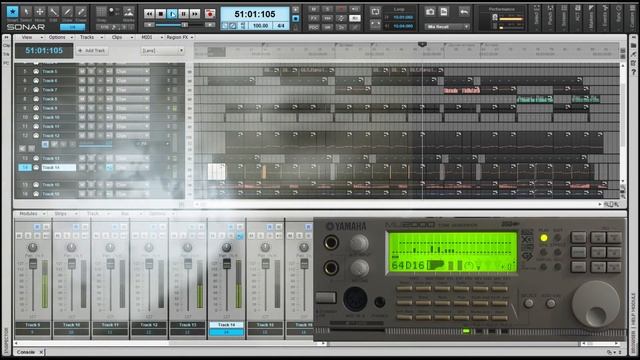Pick the Erase tool icon
The height and width of the screenshot is (360, 640).
coord(81,11)
